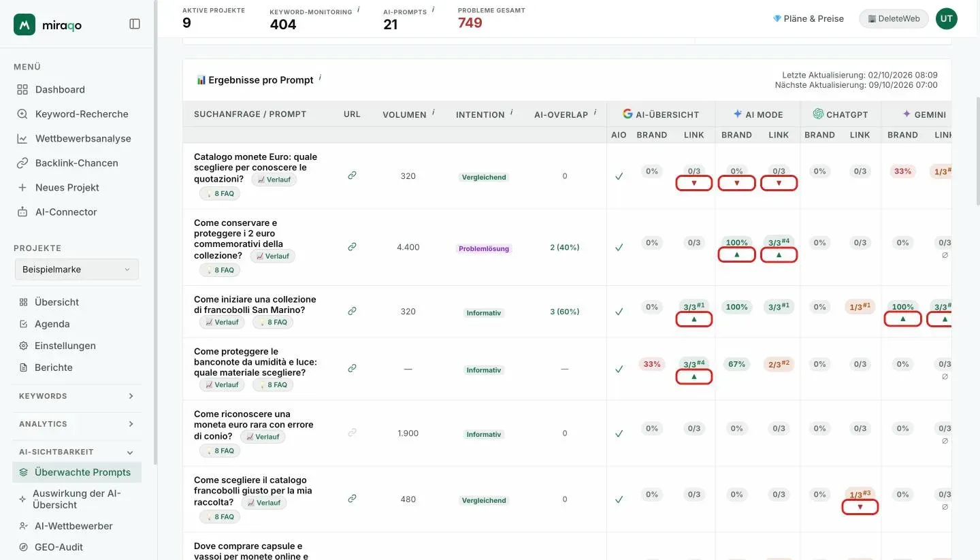Open 8 FAQ for moneta euro rara prompt
The width and height of the screenshot is (980, 560).
[220, 450]
